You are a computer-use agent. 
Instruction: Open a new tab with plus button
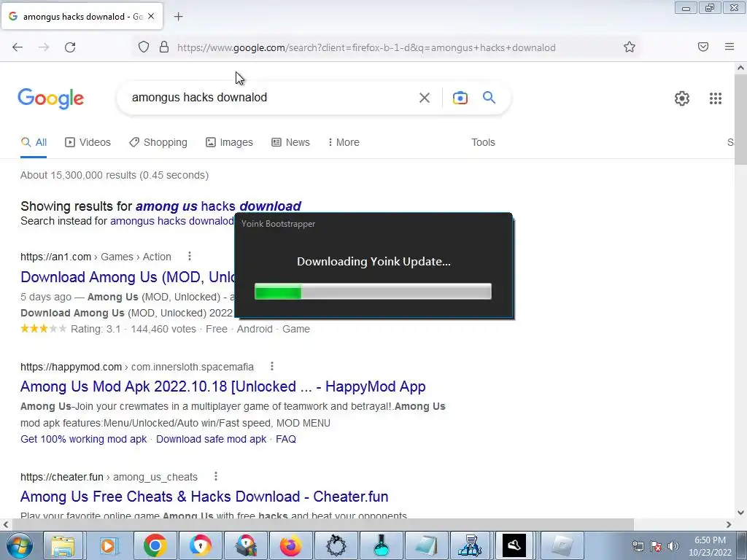pos(178,17)
